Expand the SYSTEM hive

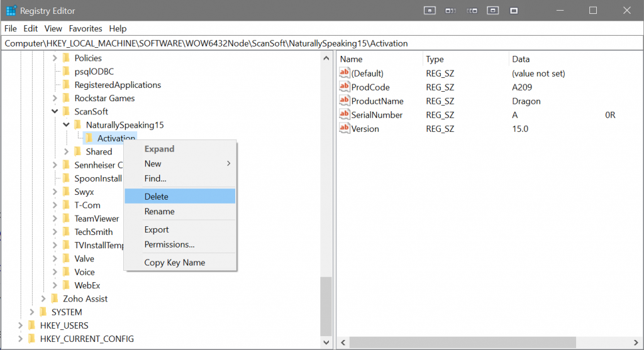(x=31, y=312)
